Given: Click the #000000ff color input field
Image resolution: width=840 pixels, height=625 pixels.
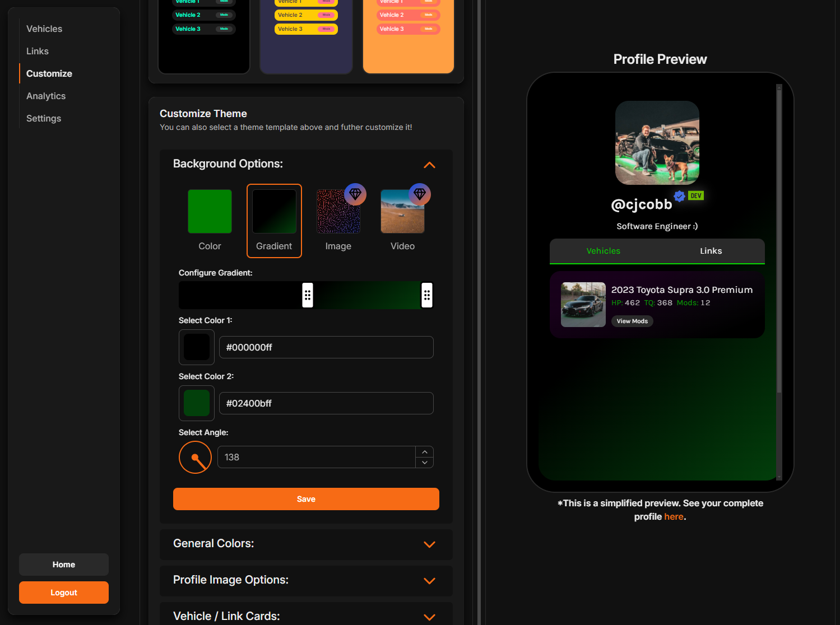Looking at the screenshot, I should 326,347.
